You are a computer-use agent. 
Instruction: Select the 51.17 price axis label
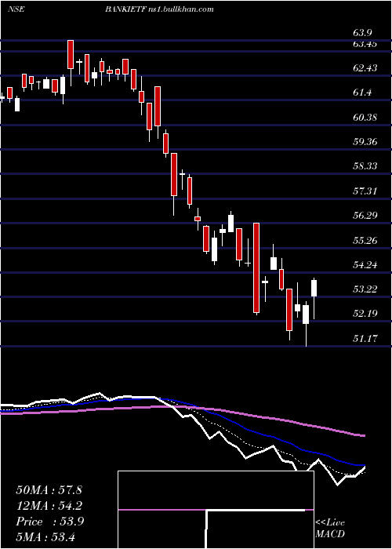pyautogui.click(x=365, y=338)
